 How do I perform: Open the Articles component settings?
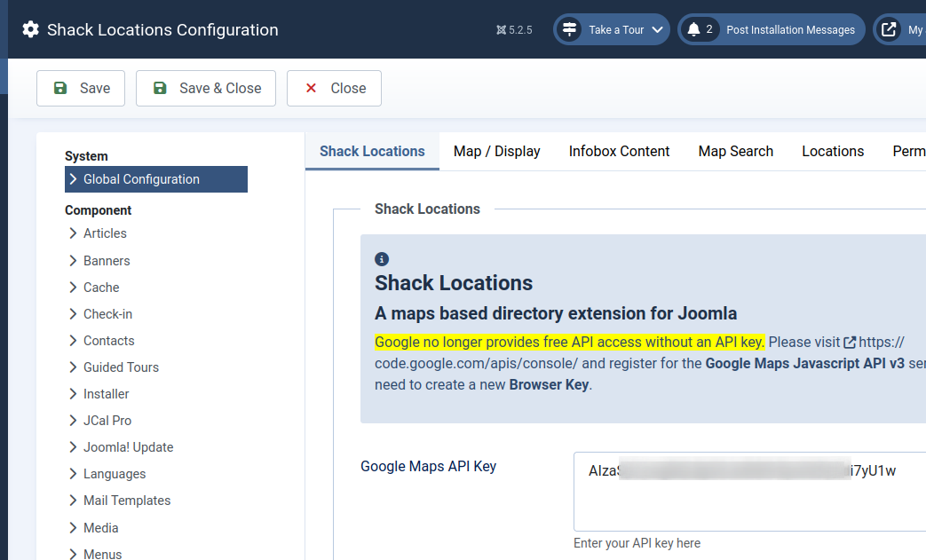coord(105,233)
